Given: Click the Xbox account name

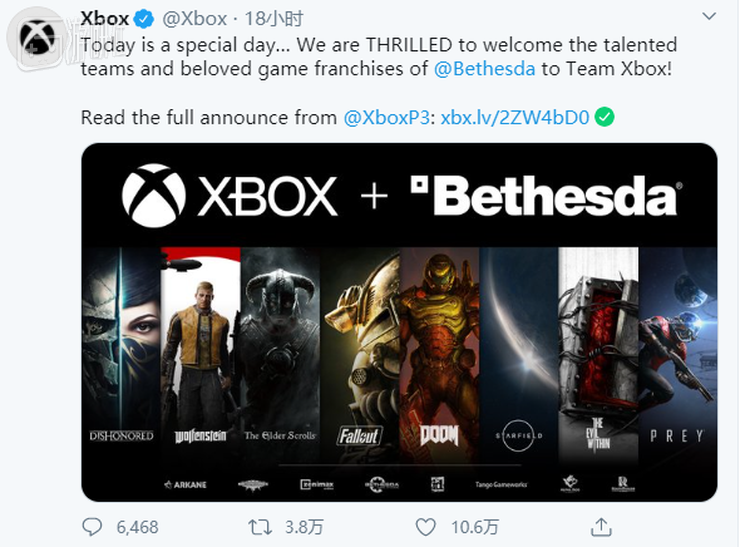Looking at the screenshot, I should tap(102, 19).
